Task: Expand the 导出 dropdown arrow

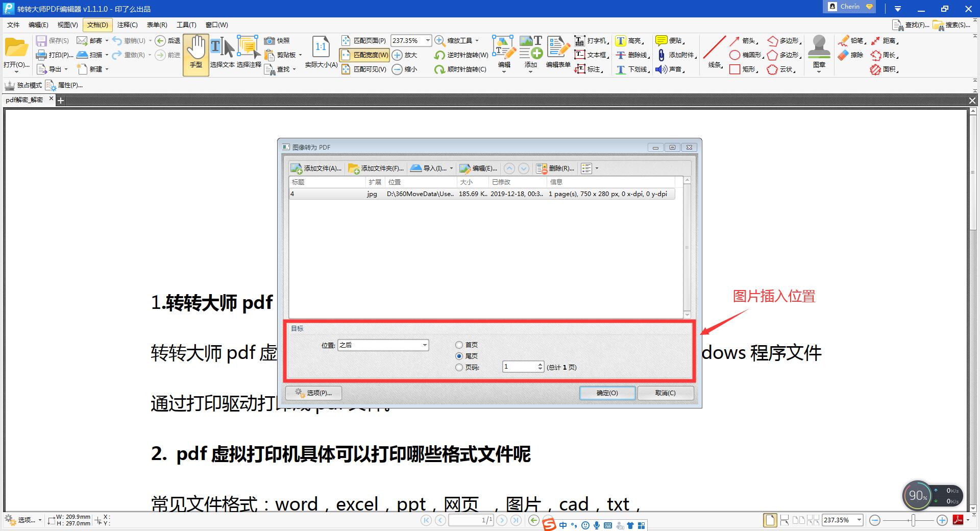Action: point(66,69)
